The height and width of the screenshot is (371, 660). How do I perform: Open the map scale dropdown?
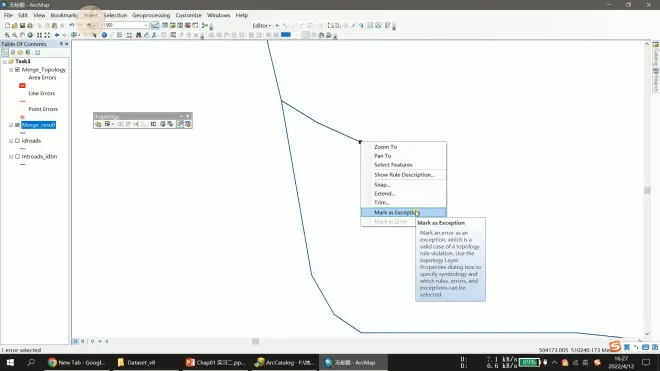click(x=146, y=25)
